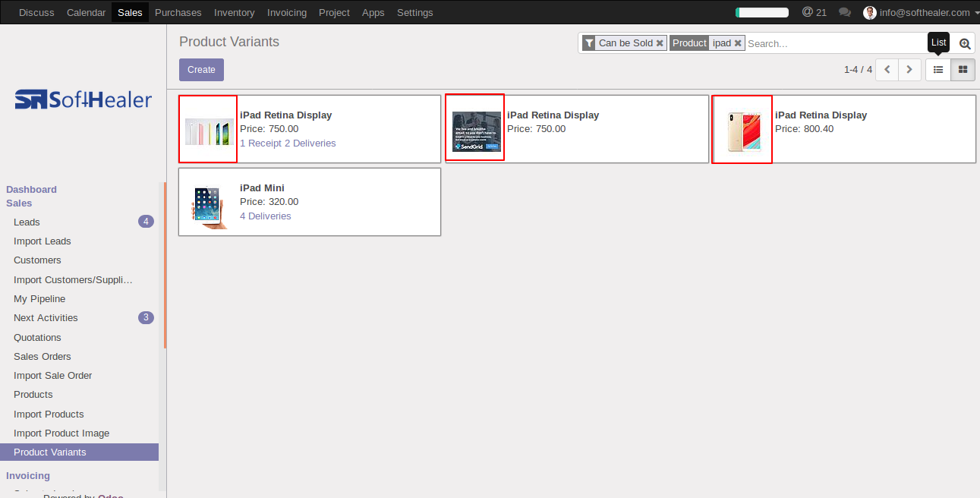Open the Inventory menu
Image resolution: width=980 pixels, height=498 pixels.
(x=235, y=12)
